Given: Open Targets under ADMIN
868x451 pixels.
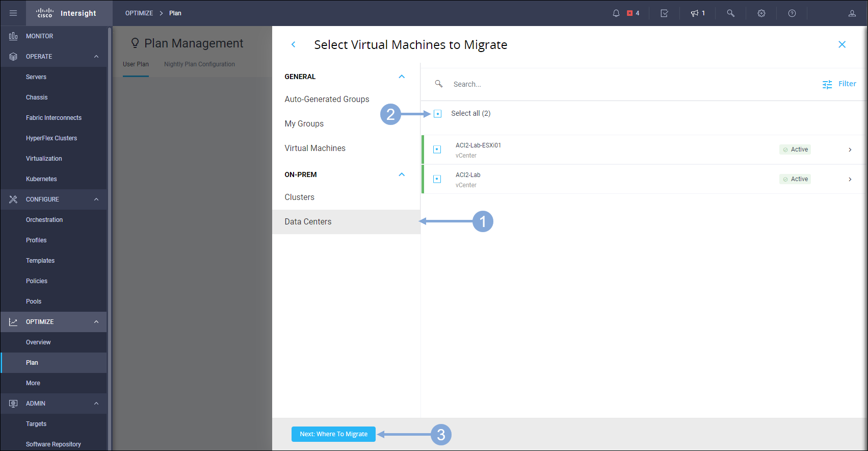Looking at the screenshot, I should (x=36, y=424).
